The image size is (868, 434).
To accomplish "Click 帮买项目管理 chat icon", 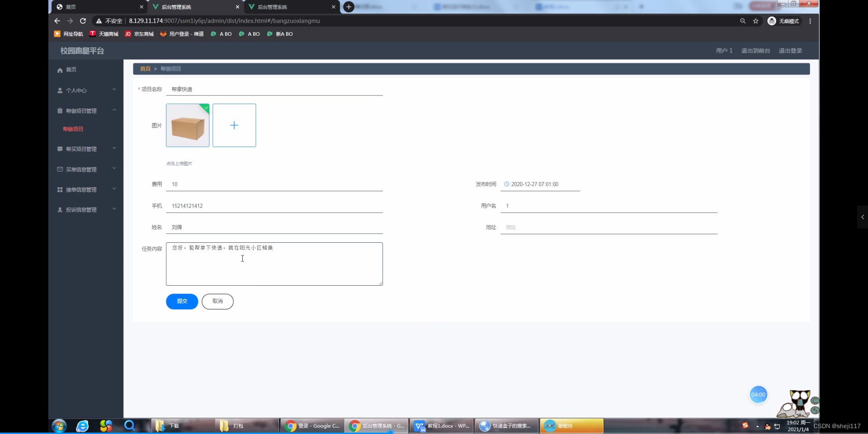I will 60,149.
